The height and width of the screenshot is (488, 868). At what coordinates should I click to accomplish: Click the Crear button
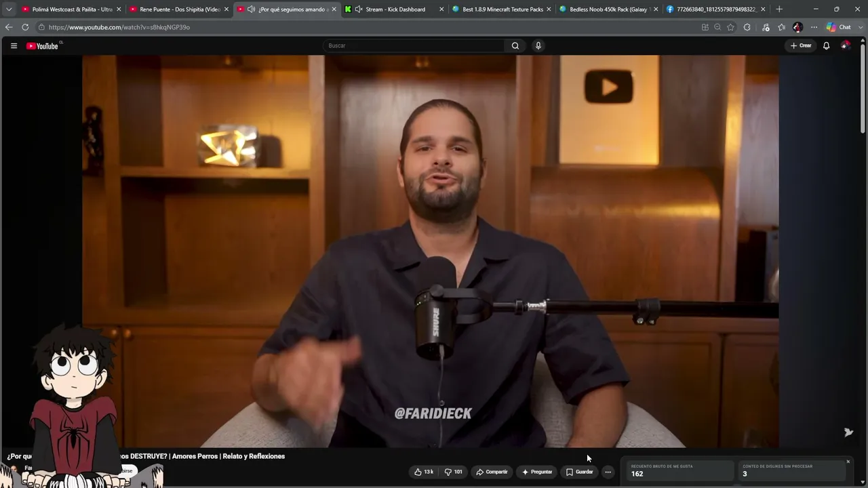coord(801,46)
